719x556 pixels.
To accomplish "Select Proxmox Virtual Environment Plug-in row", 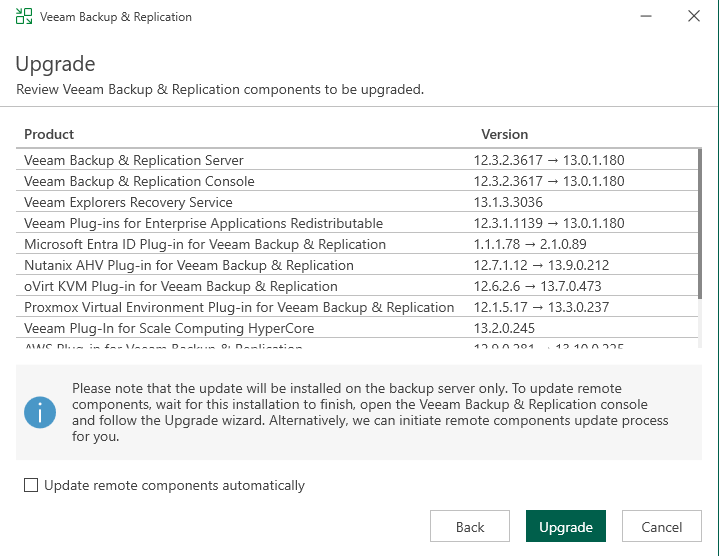I will 239,307.
